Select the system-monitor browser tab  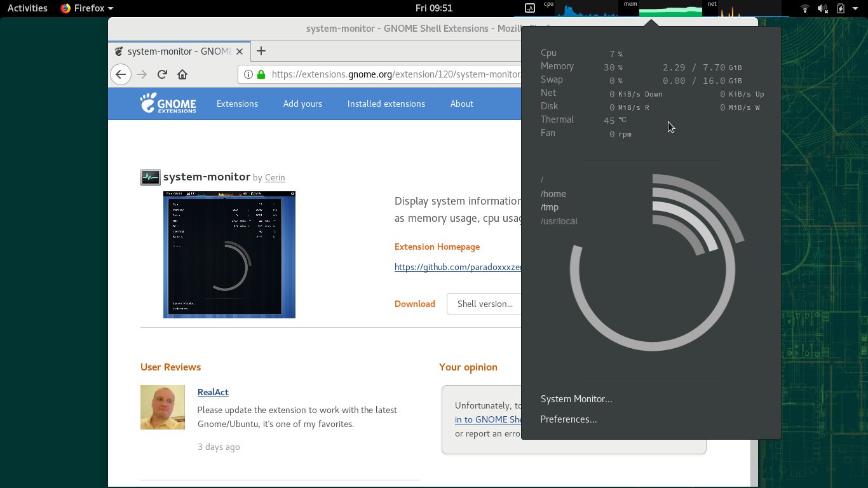(179, 51)
